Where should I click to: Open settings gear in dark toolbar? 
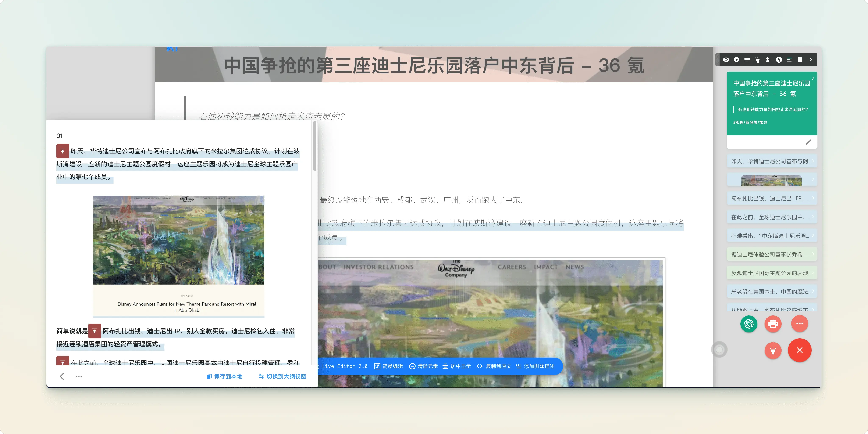pos(737,59)
